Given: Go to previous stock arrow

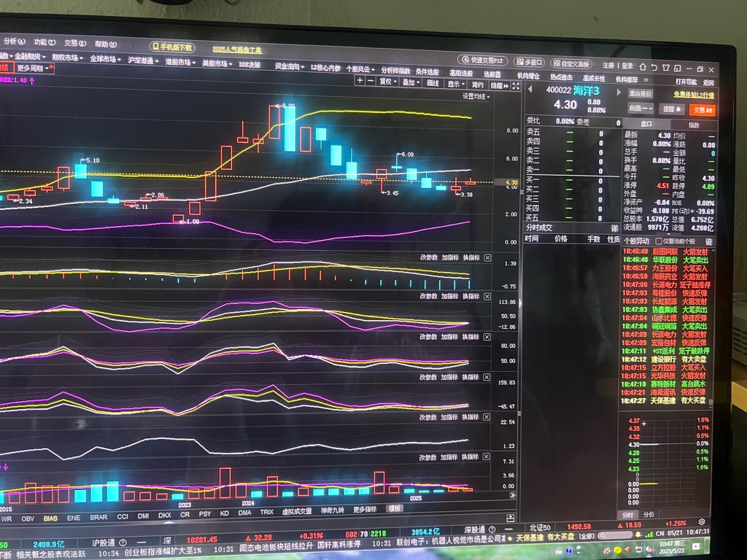Looking at the screenshot, I should (x=530, y=89).
